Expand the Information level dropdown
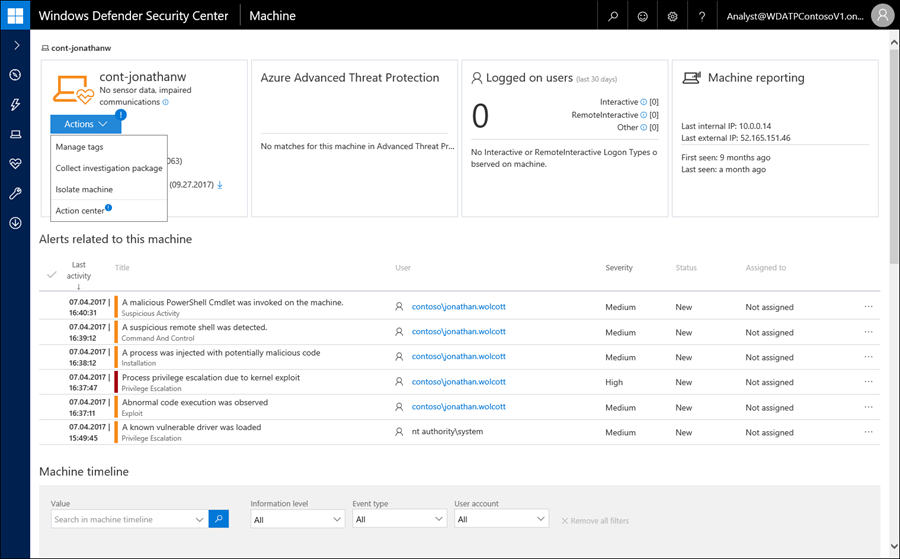Viewport: 900px width, 559px height. [297, 519]
